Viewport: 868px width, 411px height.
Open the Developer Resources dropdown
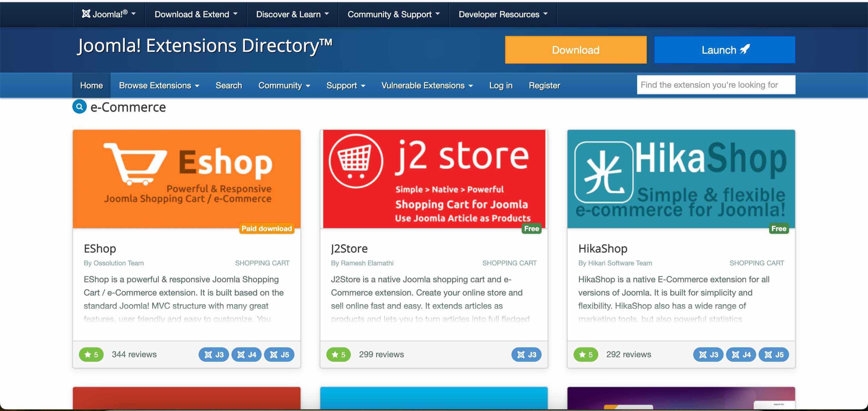click(x=503, y=14)
